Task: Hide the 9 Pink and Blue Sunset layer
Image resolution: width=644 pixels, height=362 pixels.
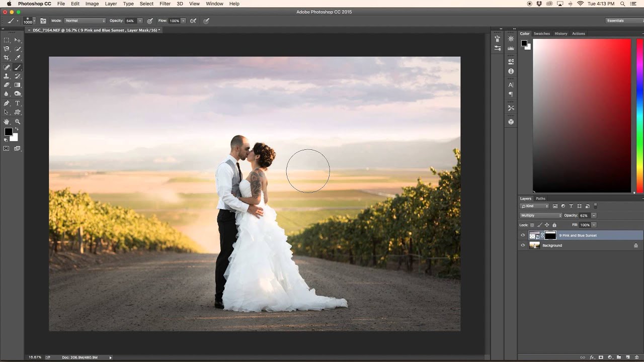Action: (x=523, y=235)
